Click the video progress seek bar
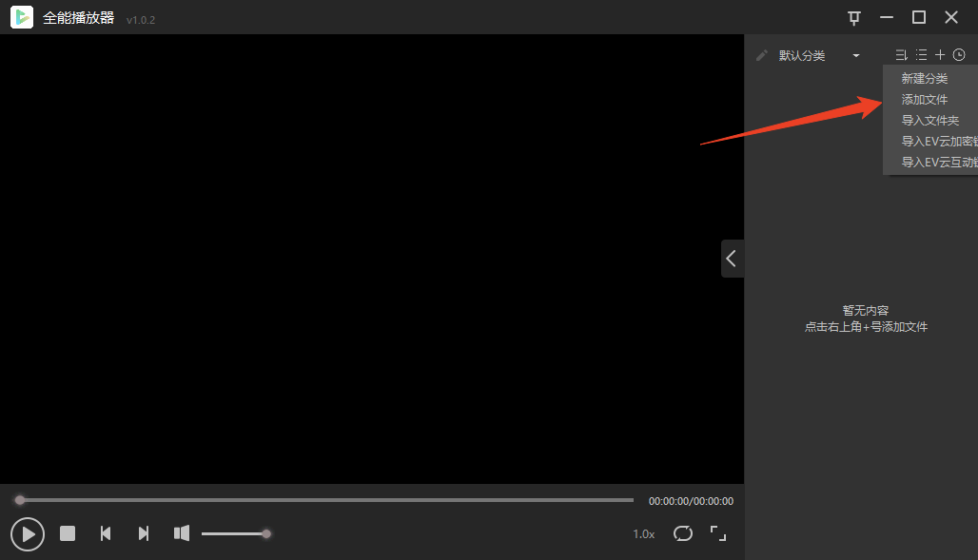Viewport: 978px width, 560px height. point(323,500)
